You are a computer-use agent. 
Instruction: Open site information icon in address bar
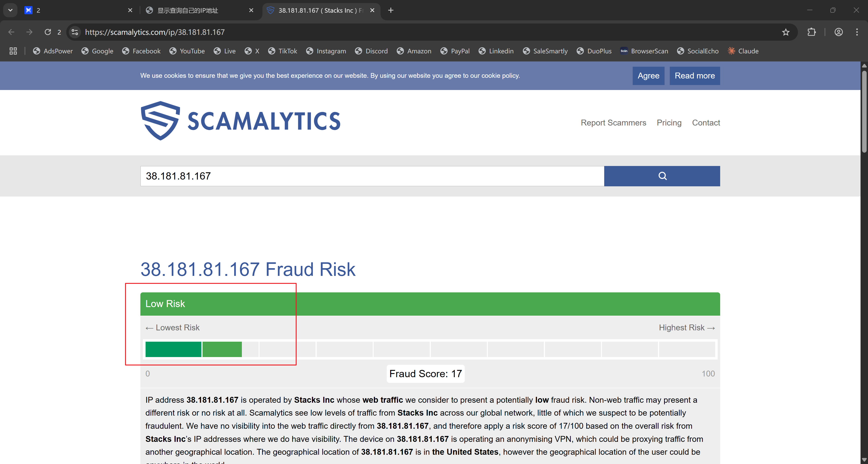pyautogui.click(x=75, y=32)
